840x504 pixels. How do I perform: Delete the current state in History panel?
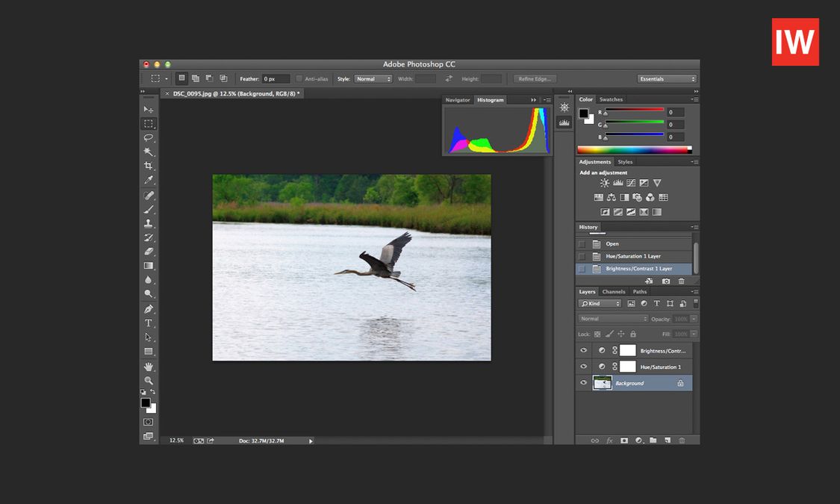coord(682,281)
